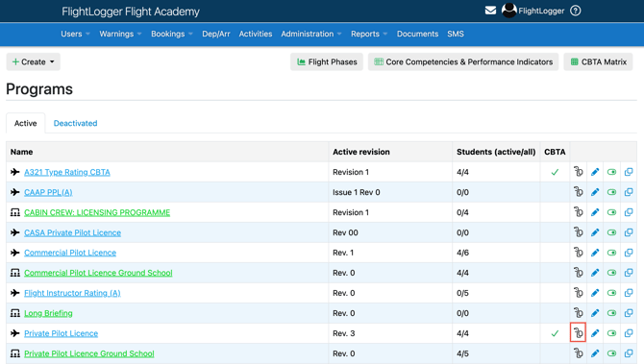
Task: Open the Flight Instructor Rating (A) link
Action: (x=72, y=293)
